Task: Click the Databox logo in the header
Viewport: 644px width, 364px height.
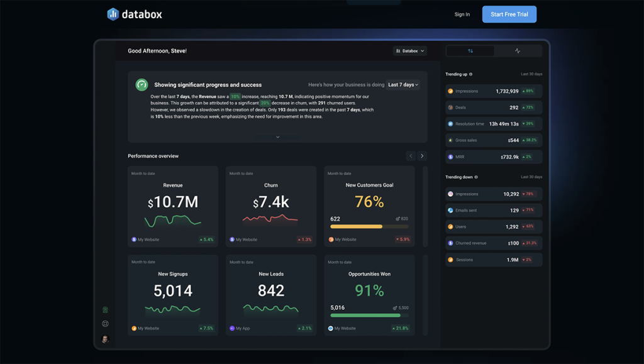Action: [135, 14]
